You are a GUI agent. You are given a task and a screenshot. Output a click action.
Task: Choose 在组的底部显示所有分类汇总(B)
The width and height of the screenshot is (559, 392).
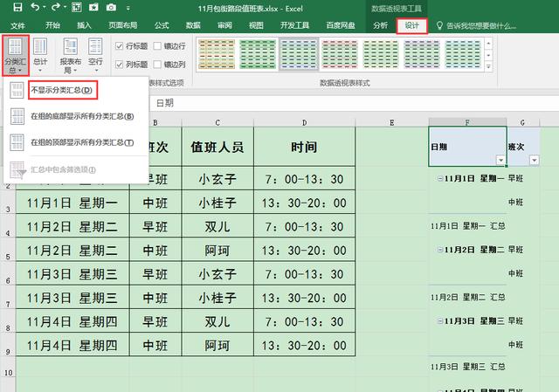(x=82, y=116)
